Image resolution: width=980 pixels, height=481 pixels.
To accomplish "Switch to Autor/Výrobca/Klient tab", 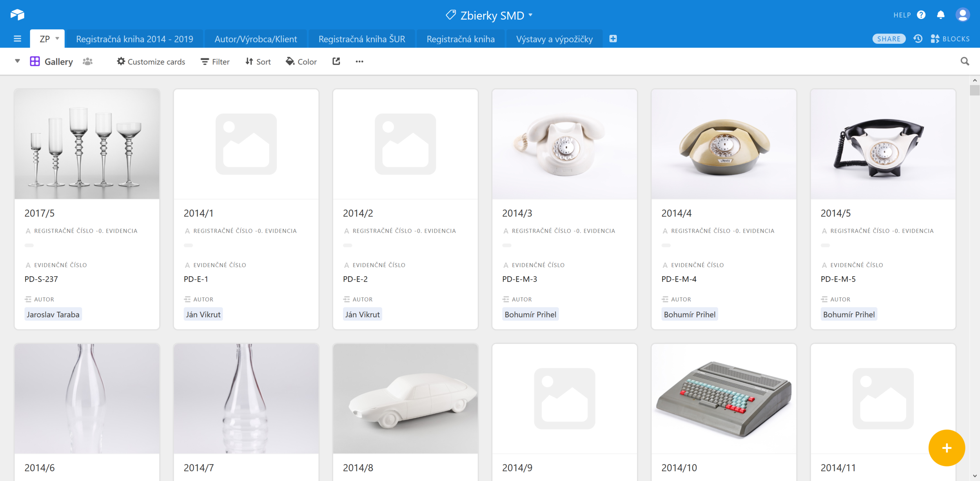I will (256, 39).
